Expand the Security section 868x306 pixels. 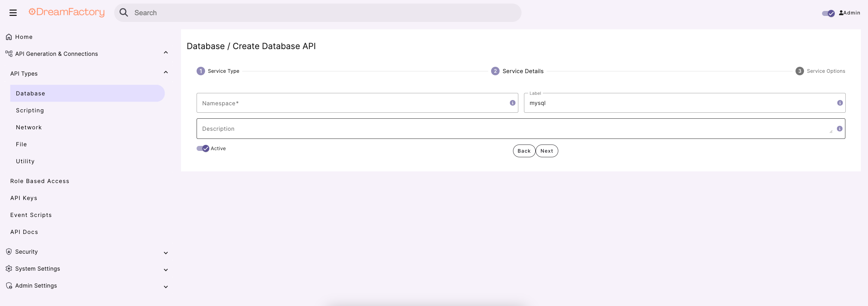[x=165, y=253]
